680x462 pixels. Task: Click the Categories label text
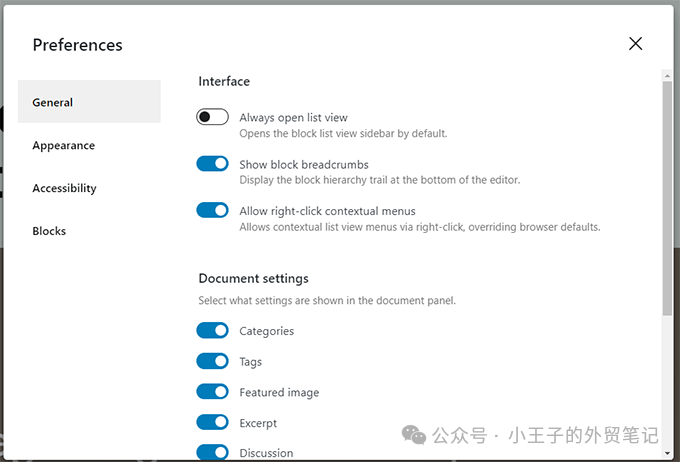[x=267, y=331]
